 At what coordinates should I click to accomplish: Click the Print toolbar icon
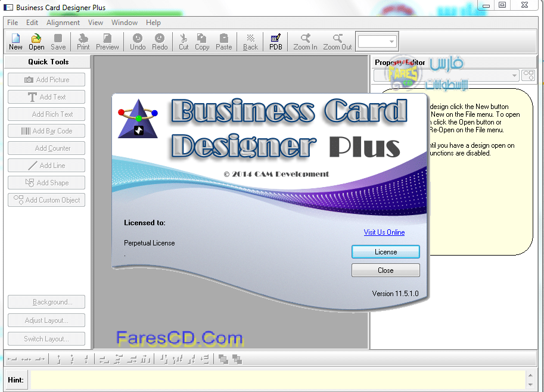click(x=83, y=42)
